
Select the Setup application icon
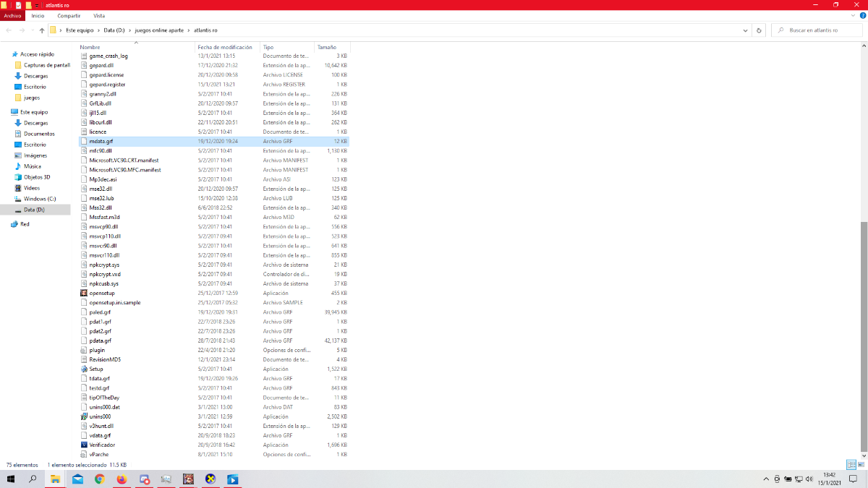84,369
